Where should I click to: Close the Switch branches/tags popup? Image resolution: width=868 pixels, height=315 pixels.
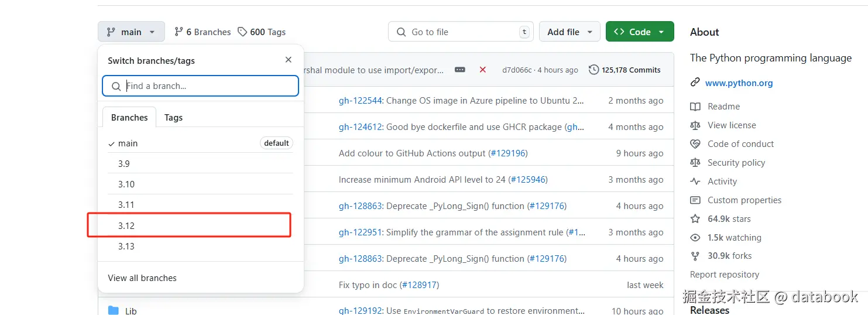click(x=288, y=60)
